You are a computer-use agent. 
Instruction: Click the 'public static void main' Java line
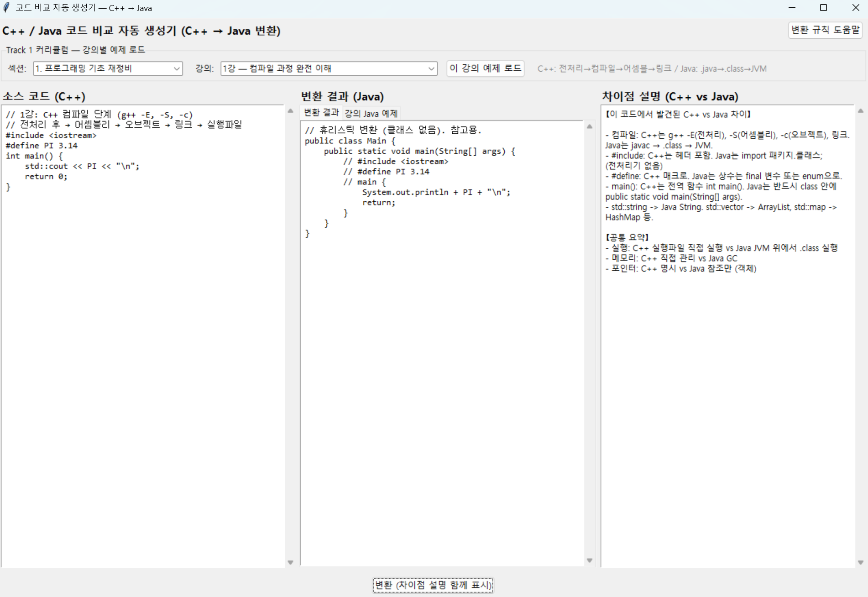pyautogui.click(x=419, y=151)
